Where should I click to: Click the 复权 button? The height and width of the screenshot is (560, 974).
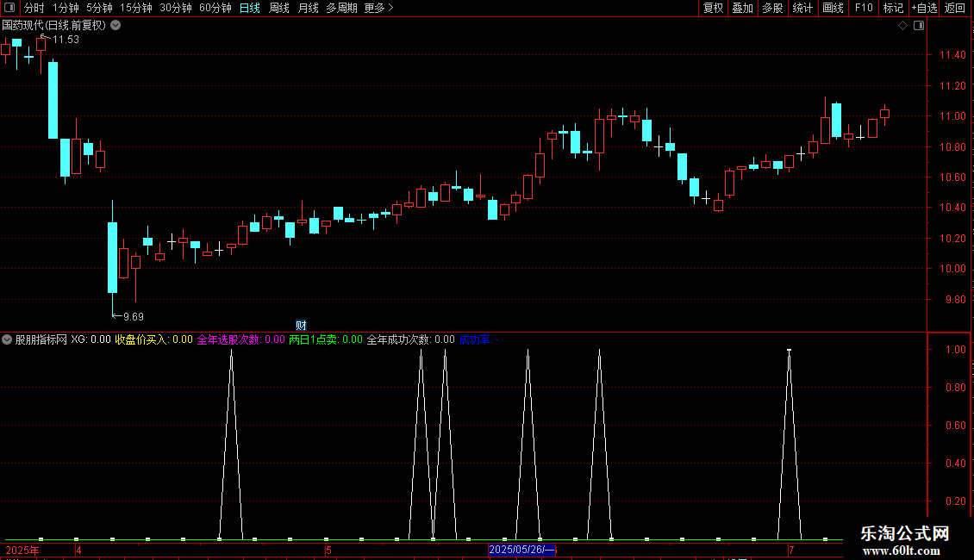pyautogui.click(x=713, y=8)
